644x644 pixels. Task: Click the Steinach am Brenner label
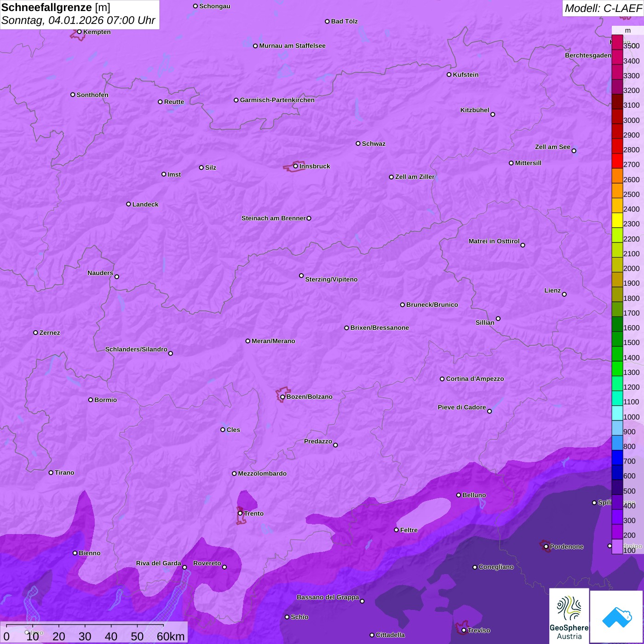pyautogui.click(x=274, y=218)
